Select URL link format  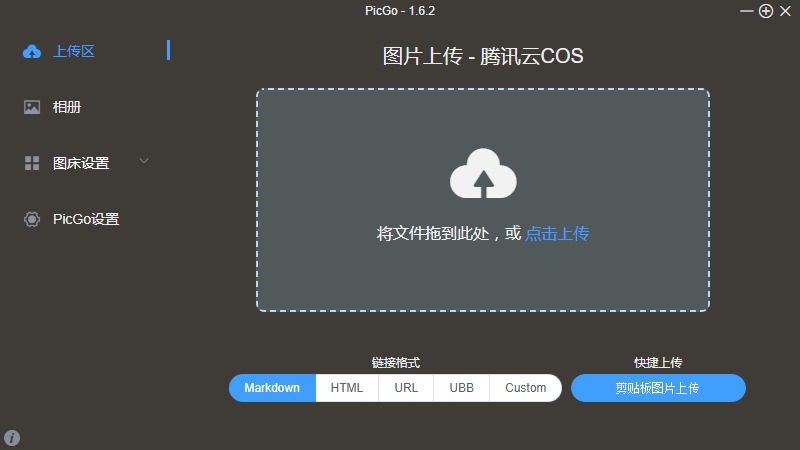click(x=406, y=388)
